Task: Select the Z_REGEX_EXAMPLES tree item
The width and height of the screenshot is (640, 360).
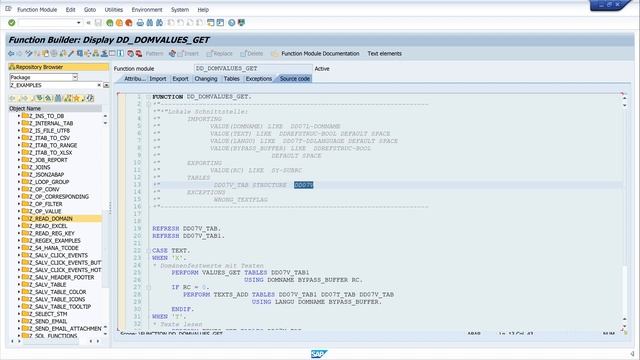Action: (x=55, y=241)
